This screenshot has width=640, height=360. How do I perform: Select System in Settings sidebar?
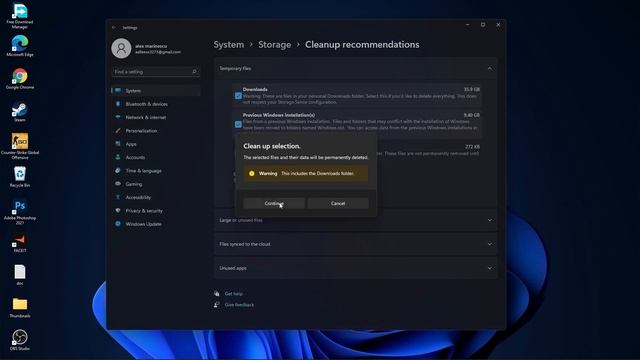pyautogui.click(x=156, y=91)
